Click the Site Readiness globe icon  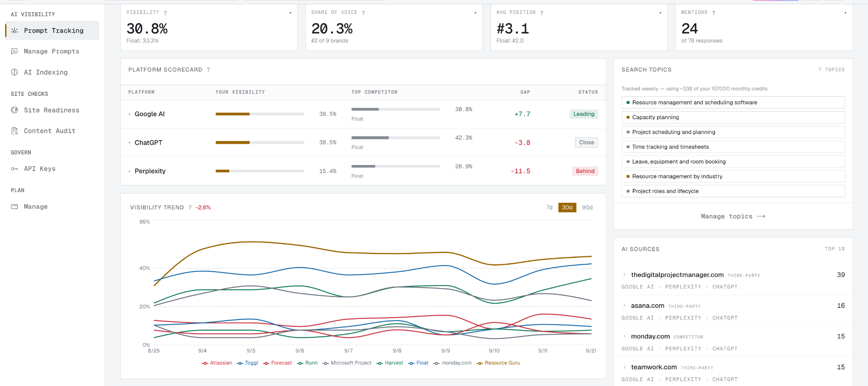pyautogui.click(x=14, y=110)
